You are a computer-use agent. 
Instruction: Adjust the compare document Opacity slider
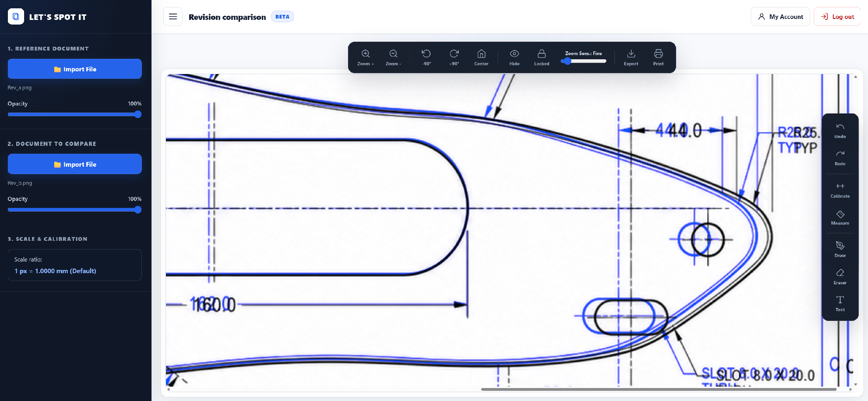[75, 210]
